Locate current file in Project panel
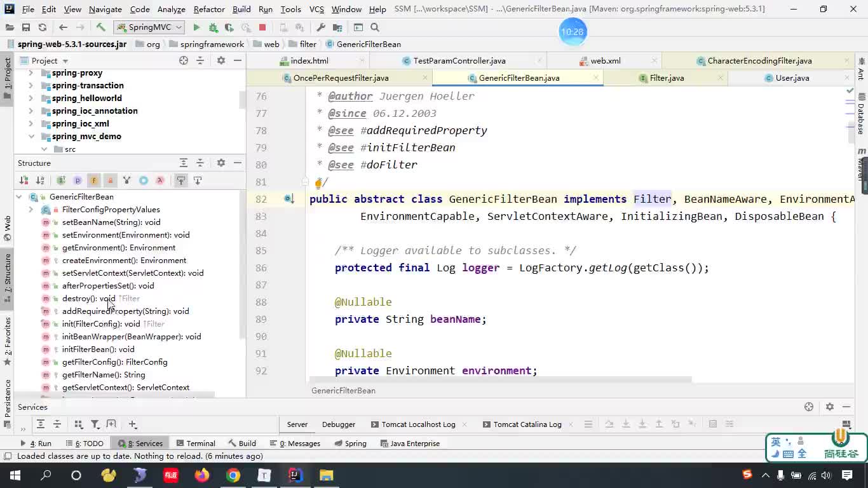This screenshot has width=868, height=488. [184, 60]
